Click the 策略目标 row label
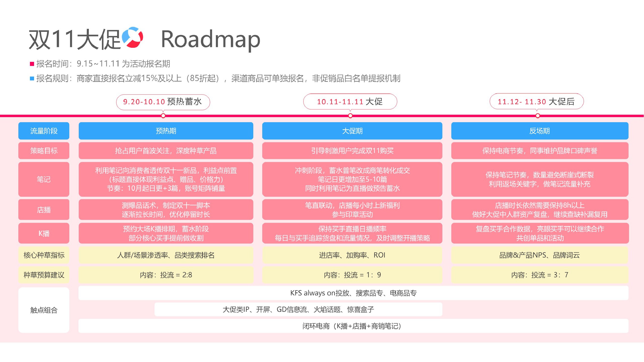The width and height of the screenshot is (644, 362). coord(44,151)
